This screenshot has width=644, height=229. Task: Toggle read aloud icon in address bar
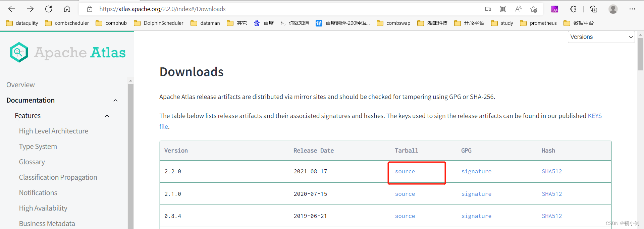point(518,9)
